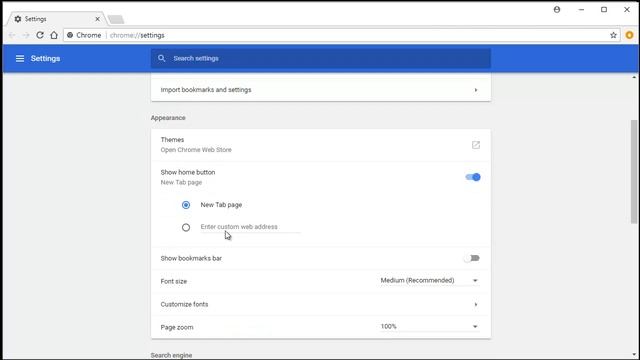Image resolution: width=640 pixels, height=360 pixels.
Task: Click the Search engine section heading
Action: click(x=171, y=355)
